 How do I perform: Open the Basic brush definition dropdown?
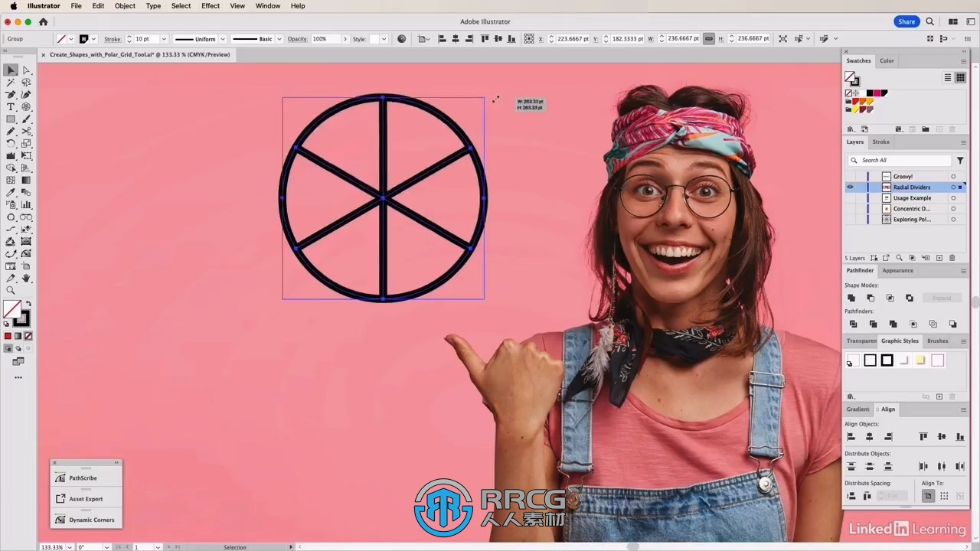pyautogui.click(x=279, y=39)
